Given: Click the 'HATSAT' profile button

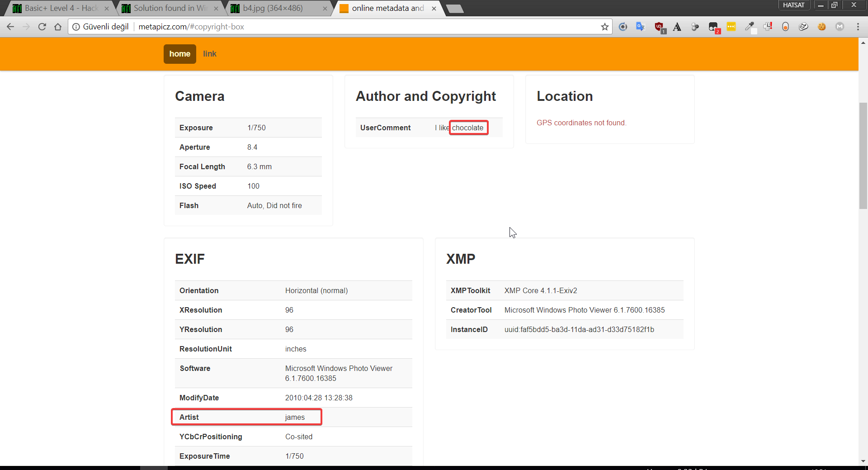Looking at the screenshot, I should (x=793, y=5).
